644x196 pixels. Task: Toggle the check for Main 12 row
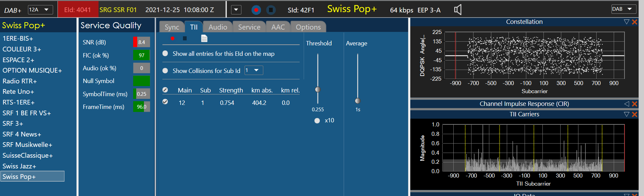pos(165,102)
